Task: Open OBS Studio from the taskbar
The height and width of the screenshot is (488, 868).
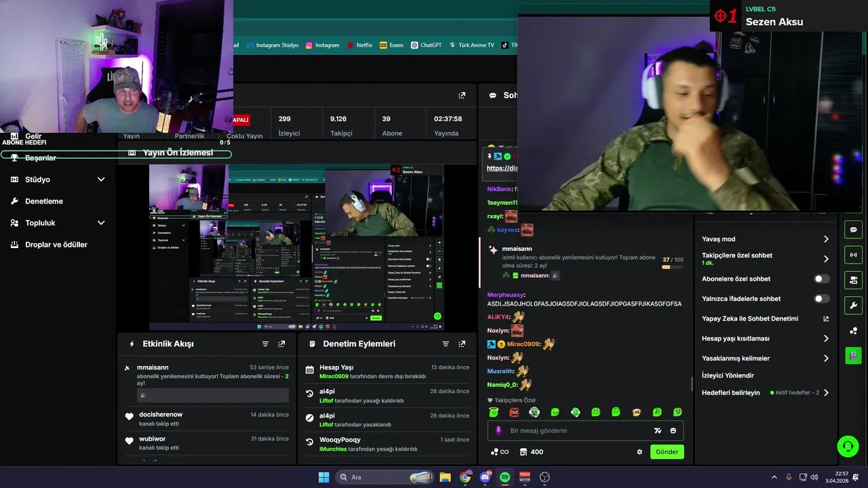Action: (x=545, y=477)
